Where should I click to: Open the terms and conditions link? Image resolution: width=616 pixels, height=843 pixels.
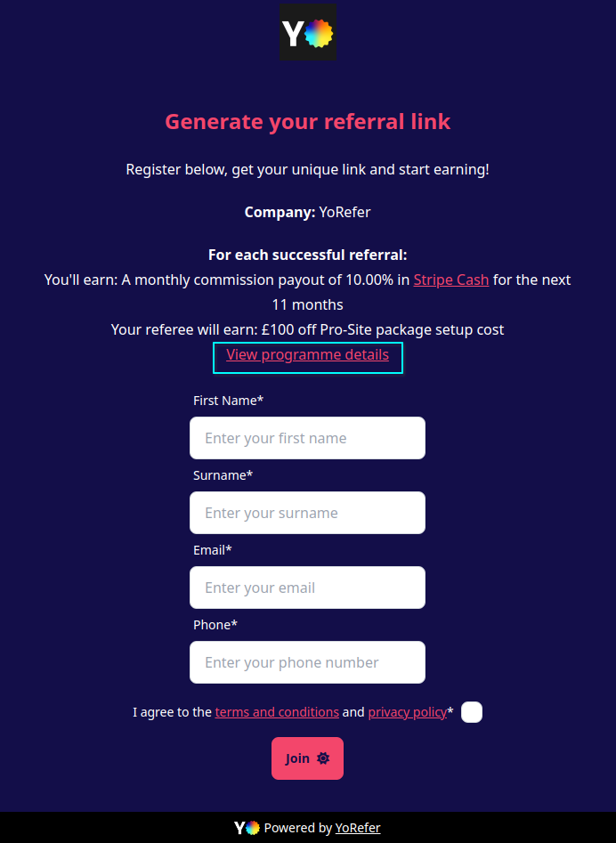click(277, 712)
